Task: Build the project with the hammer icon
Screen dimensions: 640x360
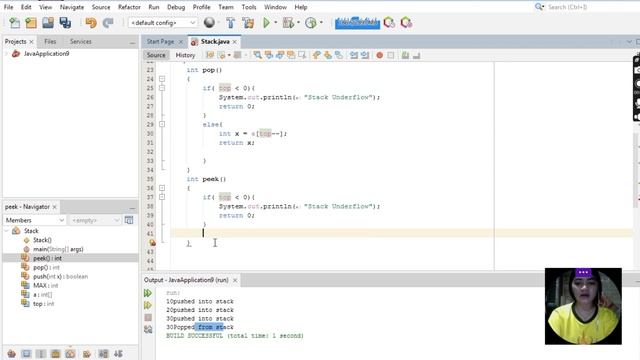Action: click(231, 23)
